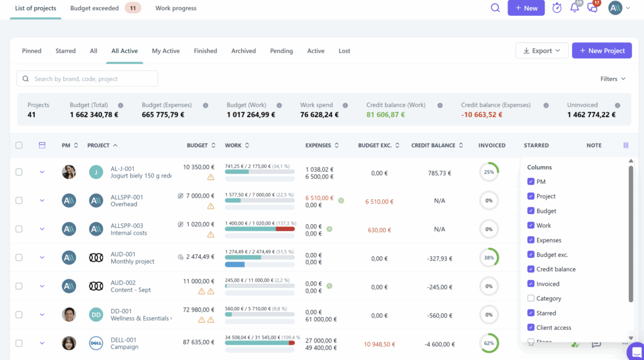Tick the select-all checkbox in table header

[x=19, y=145]
